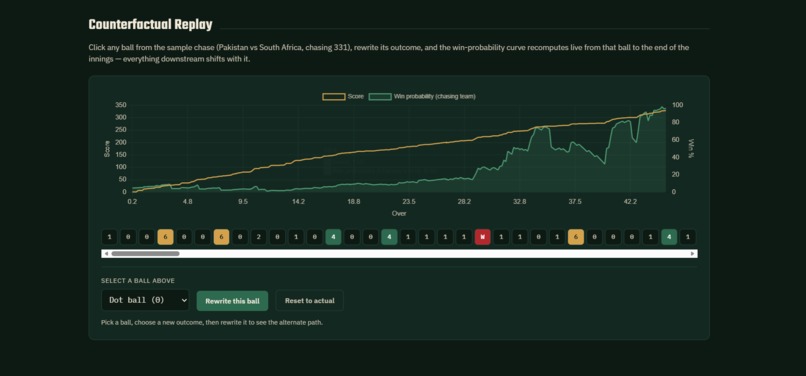Viewport: 806px width, 376px height.
Task: Click the horizontal scrollbar thumb under balls
Action: (x=145, y=254)
